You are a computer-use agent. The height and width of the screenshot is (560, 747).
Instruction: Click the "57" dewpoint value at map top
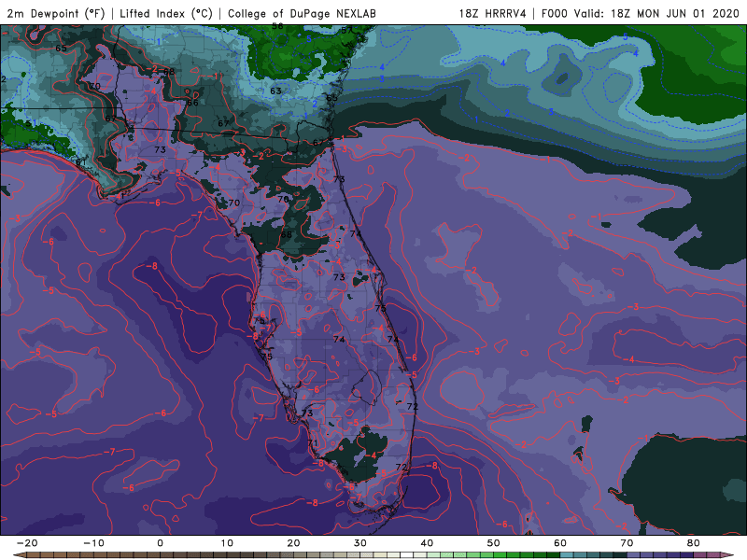coord(346,30)
